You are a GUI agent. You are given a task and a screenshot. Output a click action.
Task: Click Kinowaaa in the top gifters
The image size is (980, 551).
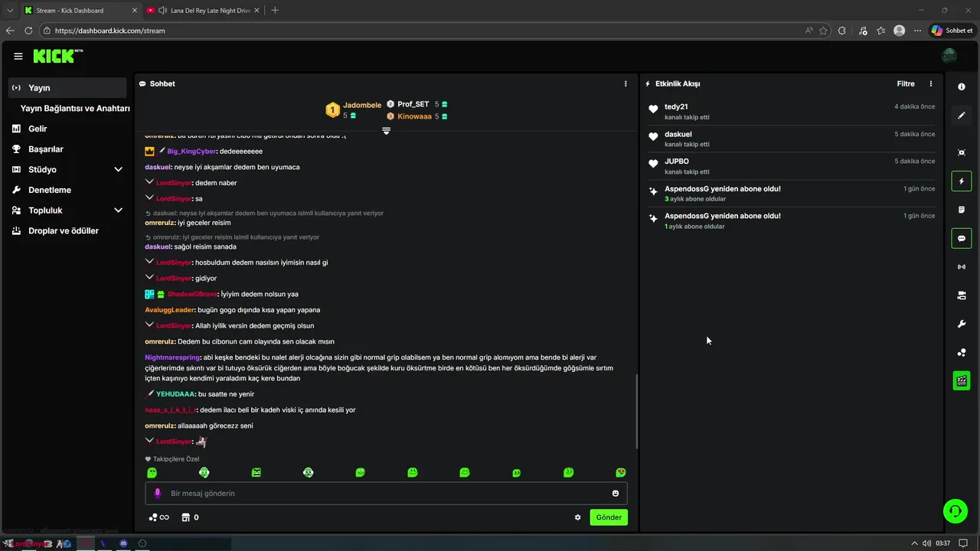click(x=414, y=116)
